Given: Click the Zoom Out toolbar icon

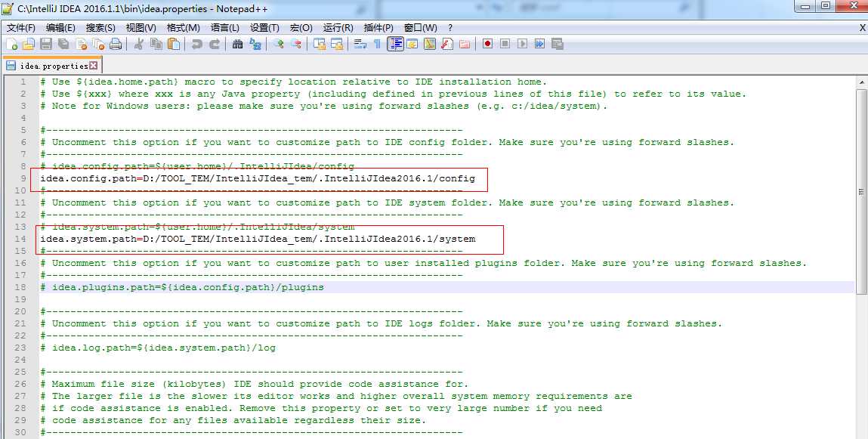Looking at the screenshot, I should tap(296, 45).
